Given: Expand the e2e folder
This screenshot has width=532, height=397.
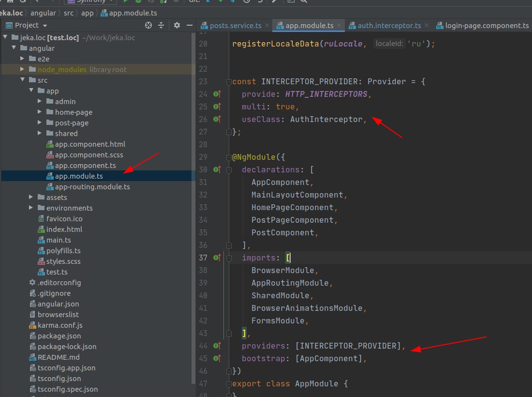Looking at the screenshot, I should pyautogui.click(x=22, y=59).
